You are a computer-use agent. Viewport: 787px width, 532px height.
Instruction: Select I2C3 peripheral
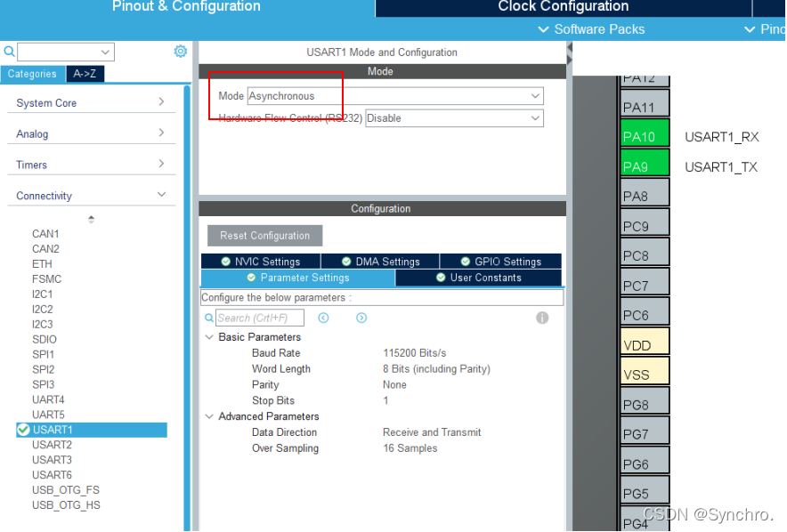point(43,324)
